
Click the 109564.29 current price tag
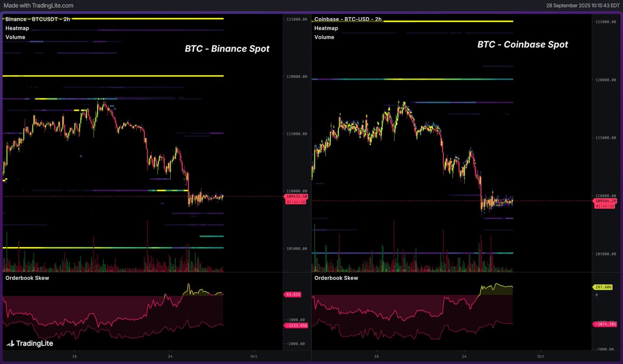tap(605, 201)
